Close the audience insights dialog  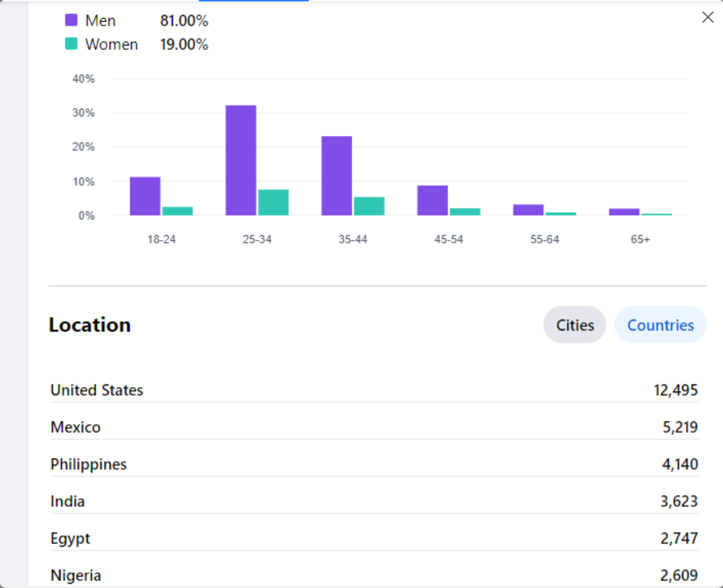click(707, 18)
